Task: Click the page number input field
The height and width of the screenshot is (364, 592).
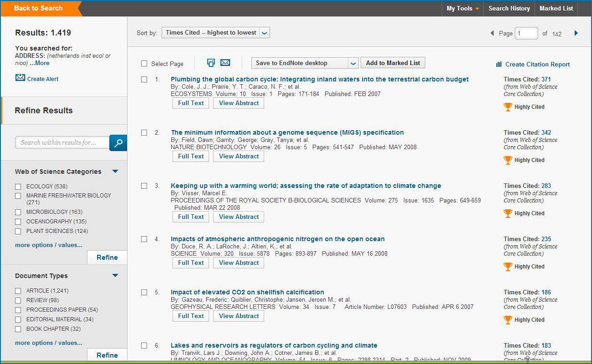Action: click(526, 33)
